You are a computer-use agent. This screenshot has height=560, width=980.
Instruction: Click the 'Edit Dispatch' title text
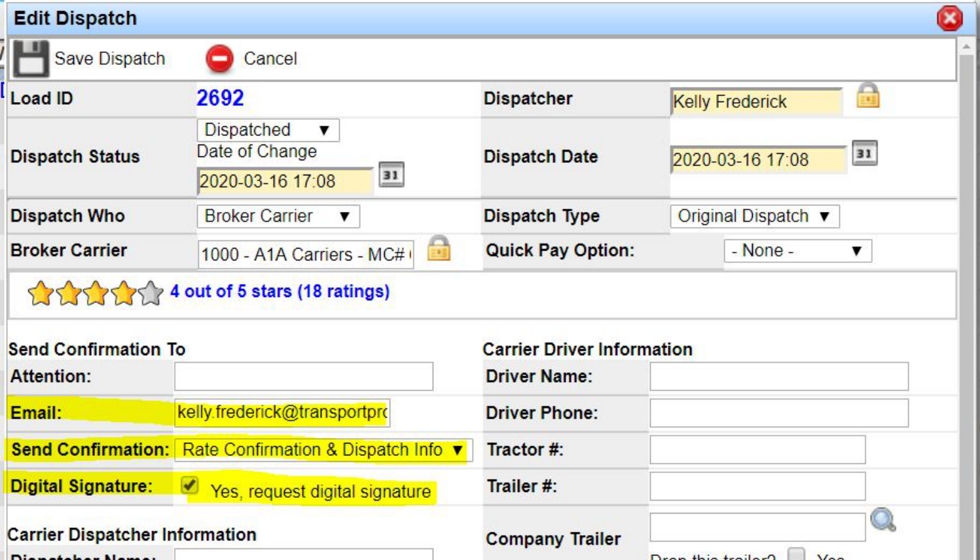coord(75,18)
